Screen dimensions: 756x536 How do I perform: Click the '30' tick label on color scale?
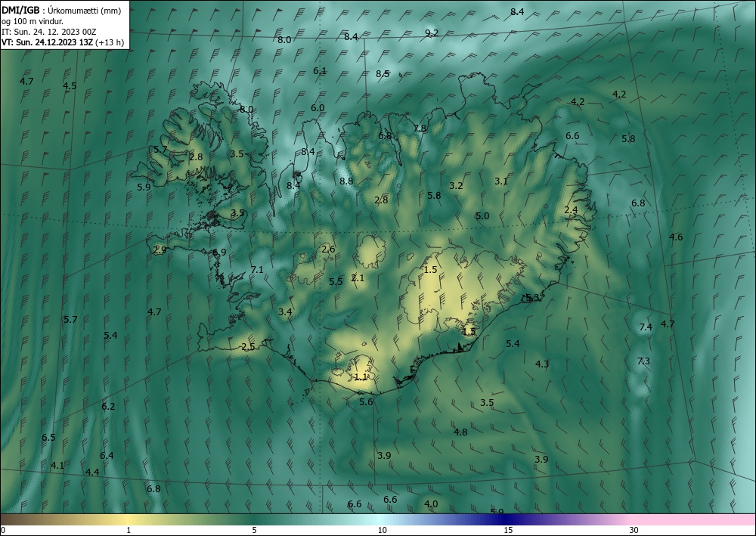pos(634,530)
